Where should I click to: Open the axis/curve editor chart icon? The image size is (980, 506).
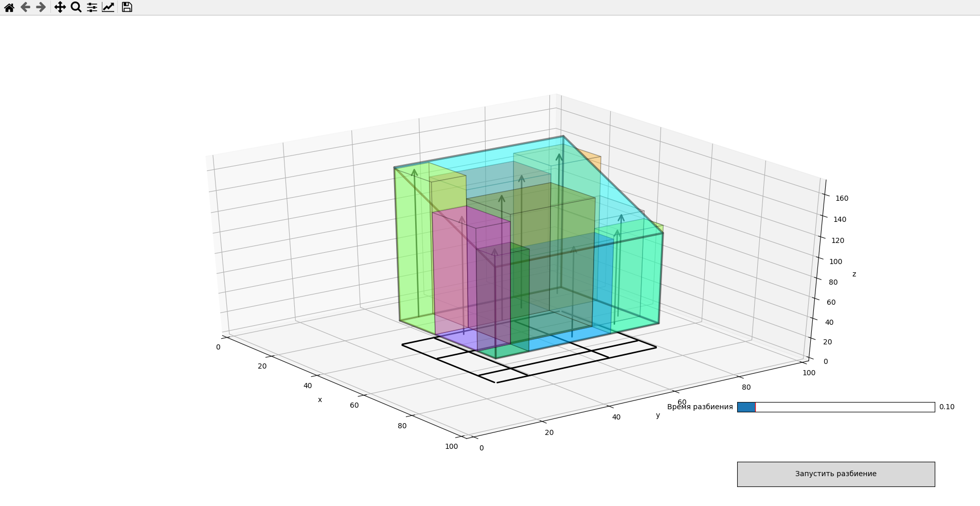[108, 7]
